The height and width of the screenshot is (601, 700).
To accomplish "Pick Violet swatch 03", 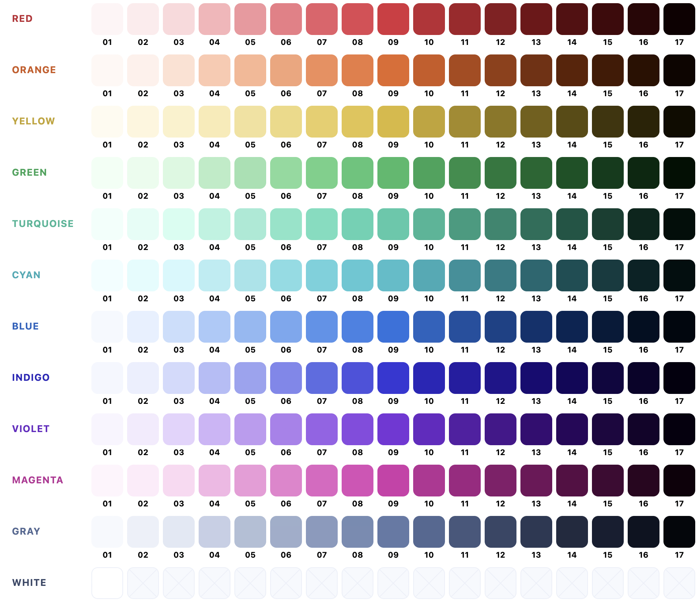I will [x=179, y=429].
